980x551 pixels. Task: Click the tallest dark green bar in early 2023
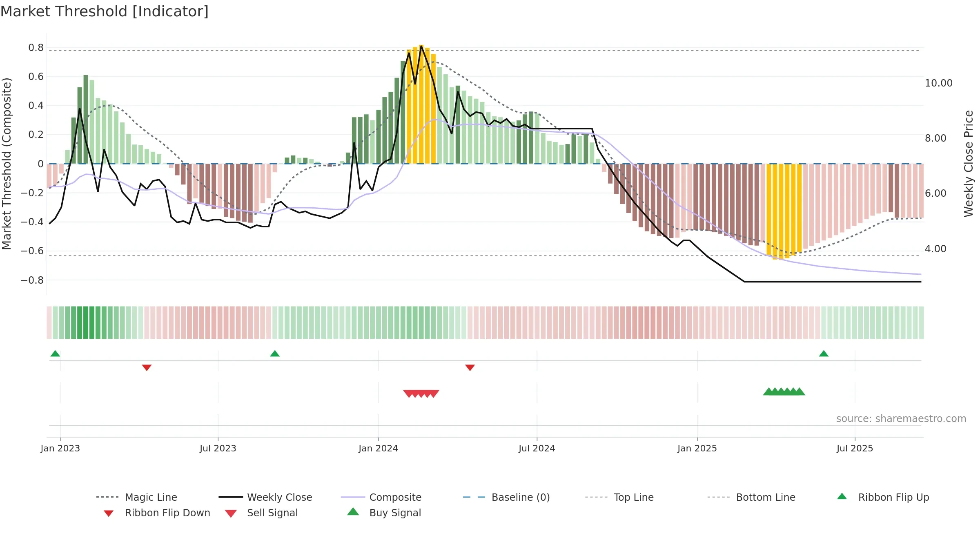86,119
